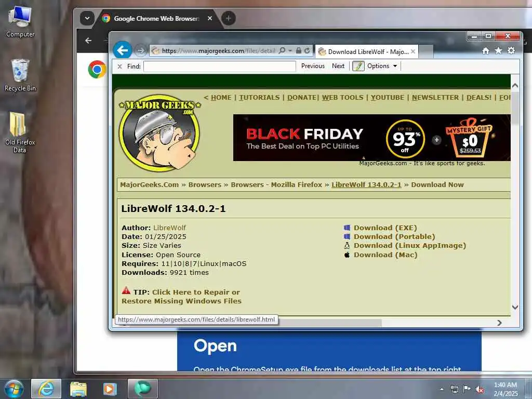Click the search magnifier in address bar
This screenshot has width=532, height=399.
tap(282, 50)
